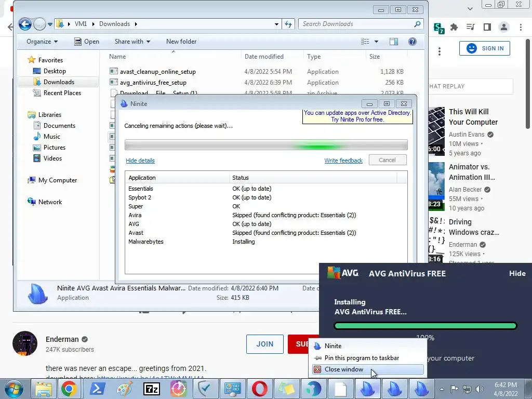
Task: Open Chrome's tab search chevron
Action: tap(470, 8)
